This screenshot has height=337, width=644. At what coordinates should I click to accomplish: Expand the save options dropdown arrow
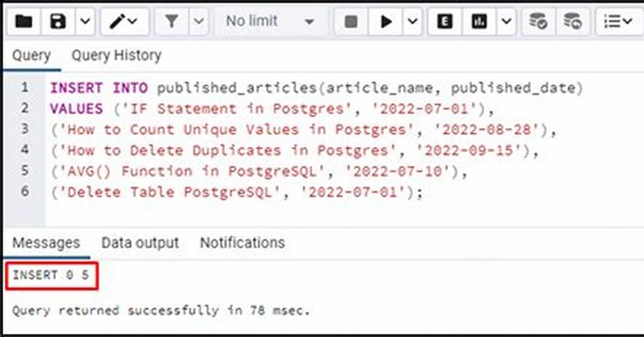[x=85, y=21]
